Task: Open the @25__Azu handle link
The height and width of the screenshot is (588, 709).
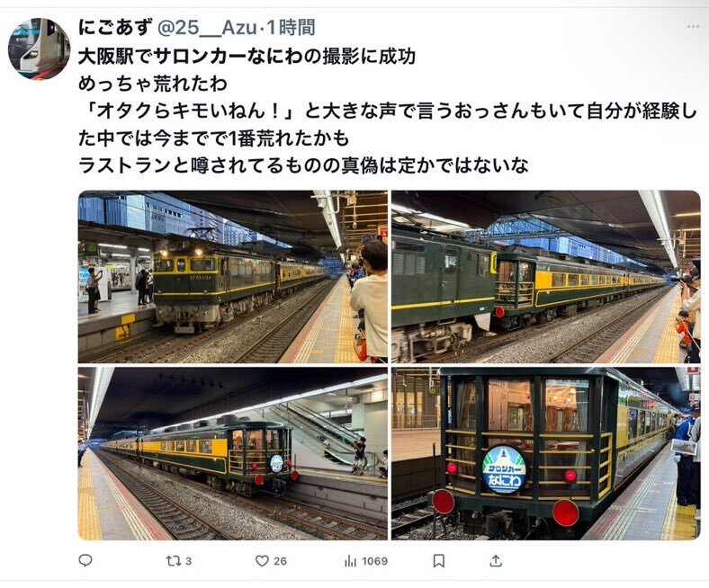Action: pyautogui.click(x=207, y=28)
